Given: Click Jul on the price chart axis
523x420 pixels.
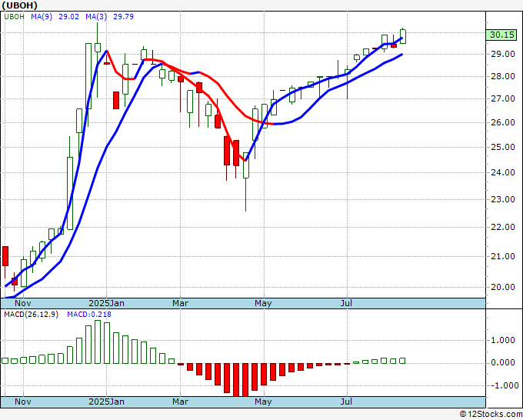Looking at the screenshot, I should [x=347, y=303].
